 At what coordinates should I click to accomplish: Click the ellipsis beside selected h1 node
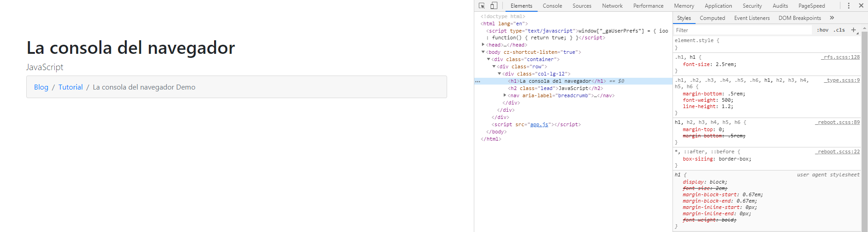[x=477, y=81]
